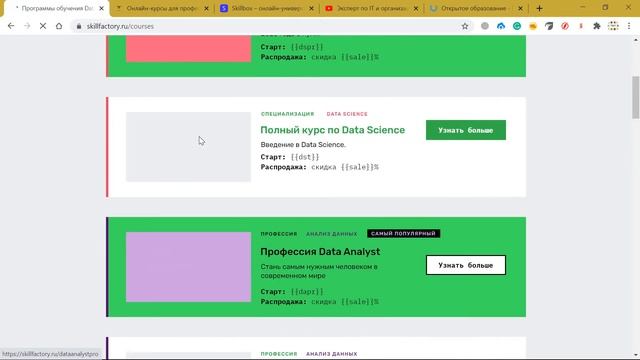Open the browser home page
The width and height of the screenshot is (640, 360).
point(59,26)
